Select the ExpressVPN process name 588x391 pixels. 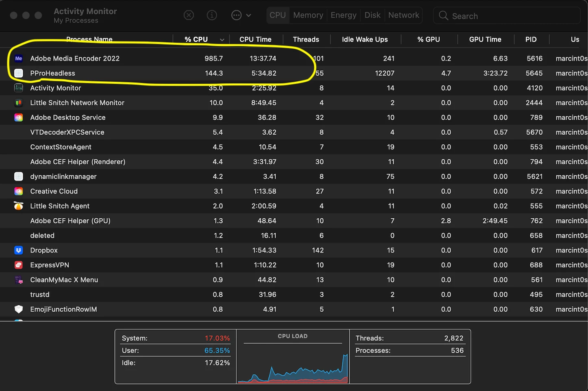point(50,265)
